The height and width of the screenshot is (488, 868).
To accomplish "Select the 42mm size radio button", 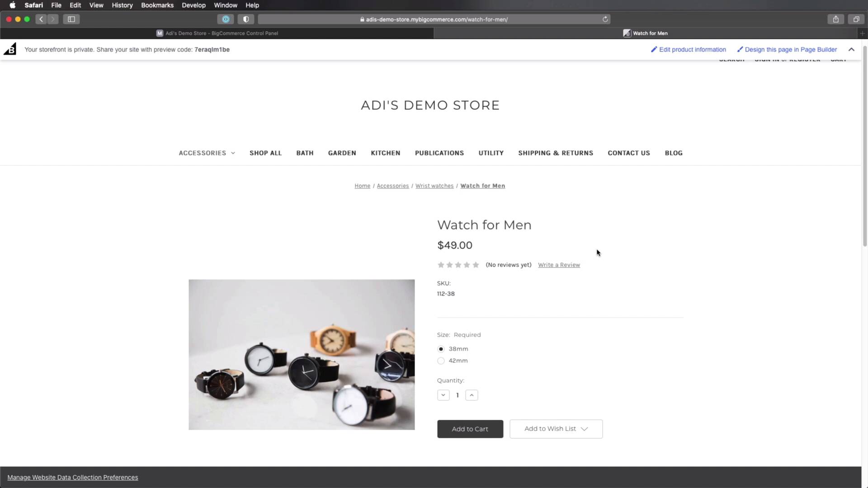I will 441,361.
